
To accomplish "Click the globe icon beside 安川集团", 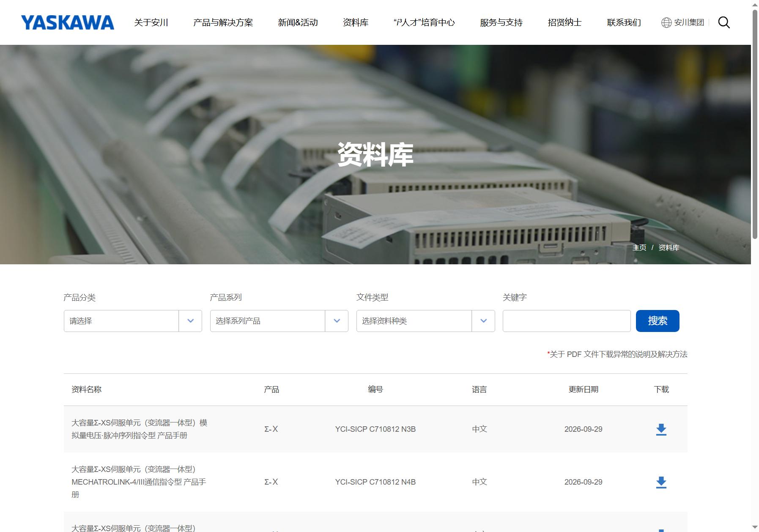I will [x=666, y=22].
